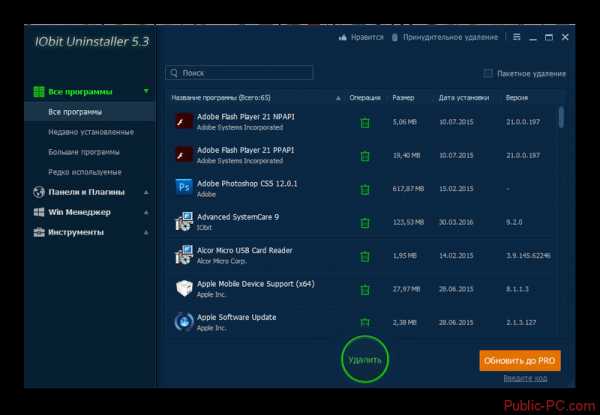The image size is (600, 415).
Task: Click the 5,06 MB size value
Action: tap(404, 122)
